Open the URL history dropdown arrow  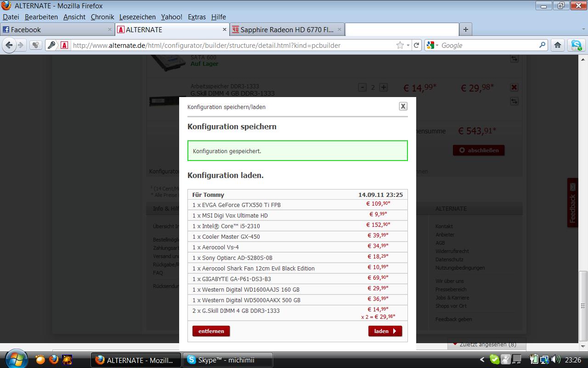(408, 46)
